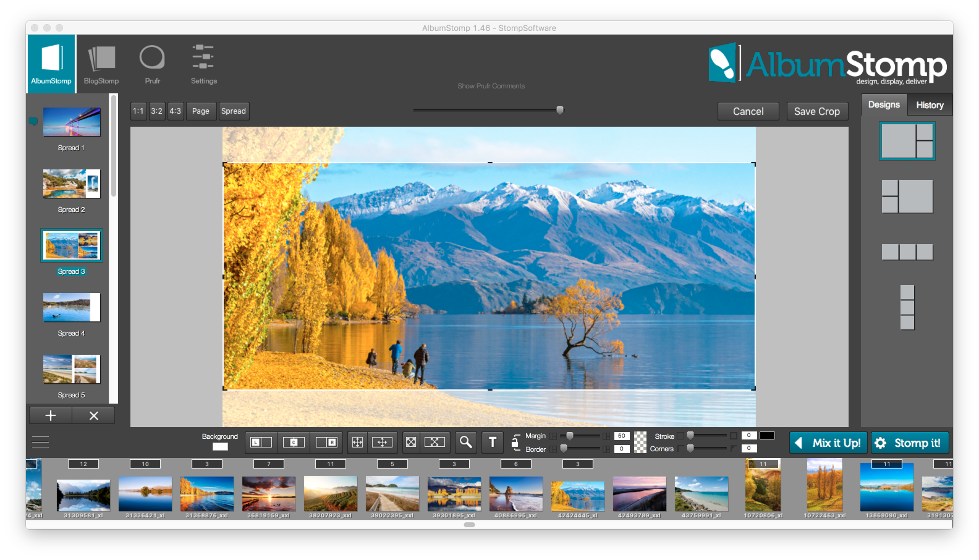
Task: Select image thumbnail 10720806_xl
Action: (x=763, y=485)
